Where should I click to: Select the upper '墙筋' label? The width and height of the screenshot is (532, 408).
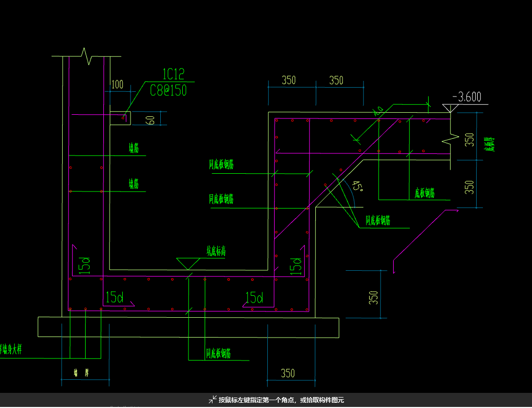pyautogui.click(x=134, y=148)
